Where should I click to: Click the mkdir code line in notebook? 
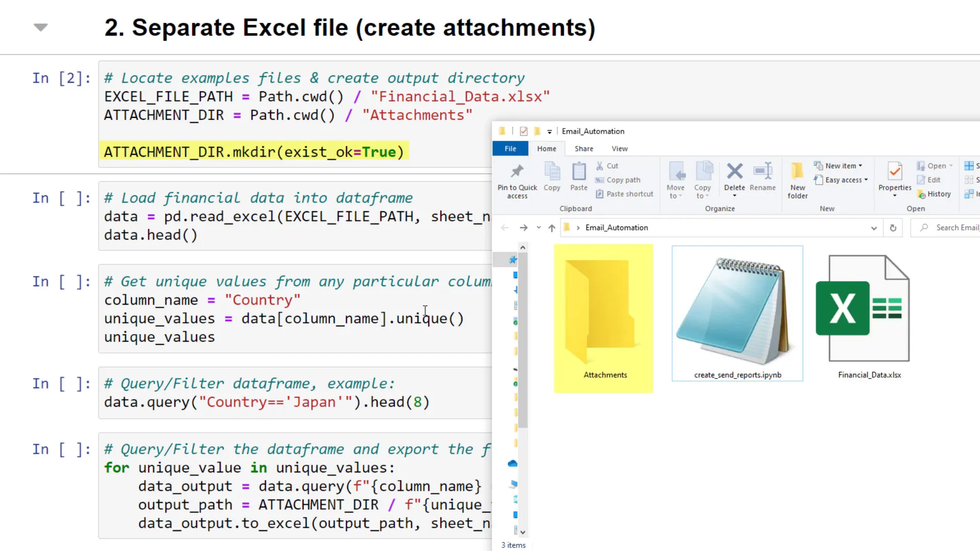[254, 152]
